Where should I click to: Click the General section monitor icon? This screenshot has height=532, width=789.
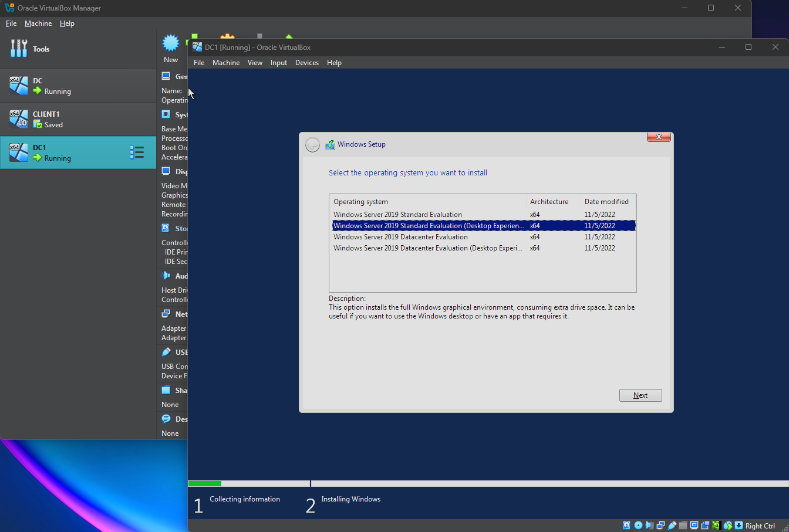(166, 76)
